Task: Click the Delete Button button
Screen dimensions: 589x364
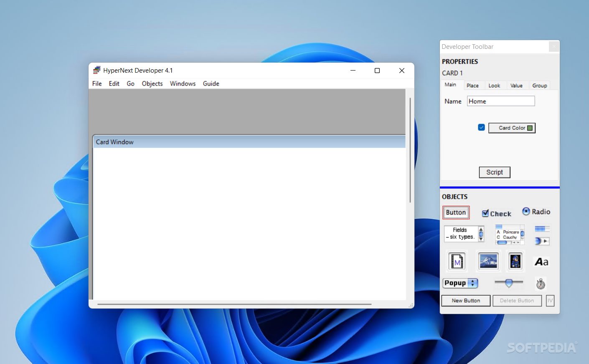Action: pos(517,301)
